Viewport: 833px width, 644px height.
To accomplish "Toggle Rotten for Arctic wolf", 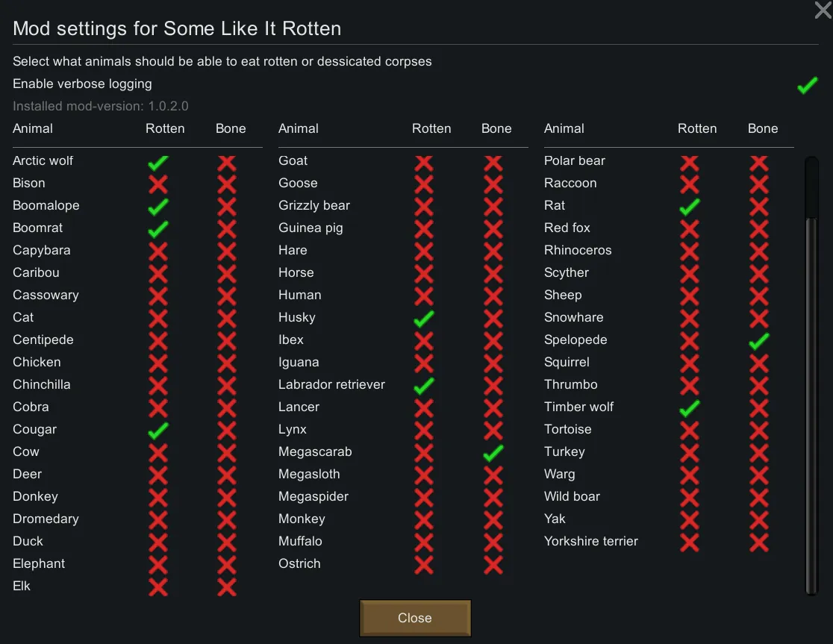I will (x=158, y=162).
